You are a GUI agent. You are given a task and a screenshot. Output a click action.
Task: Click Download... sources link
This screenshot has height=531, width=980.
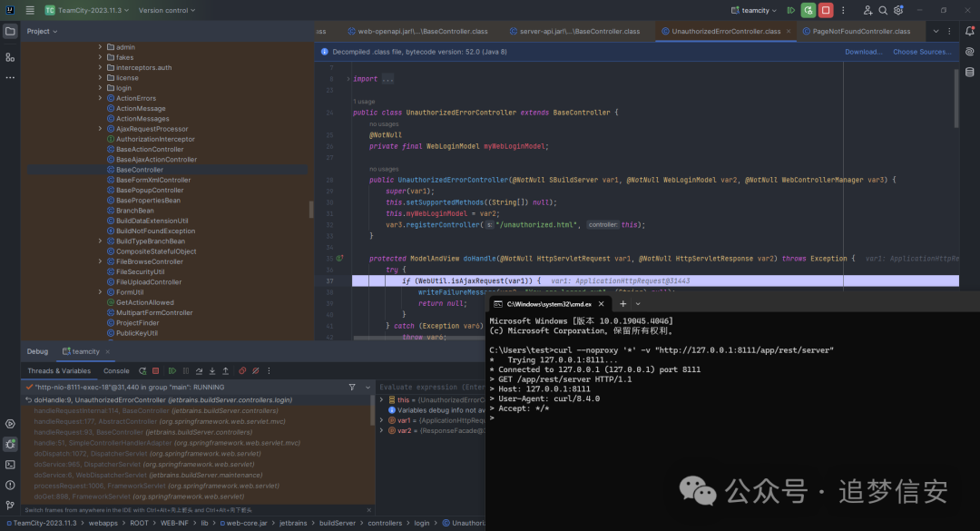click(x=863, y=52)
